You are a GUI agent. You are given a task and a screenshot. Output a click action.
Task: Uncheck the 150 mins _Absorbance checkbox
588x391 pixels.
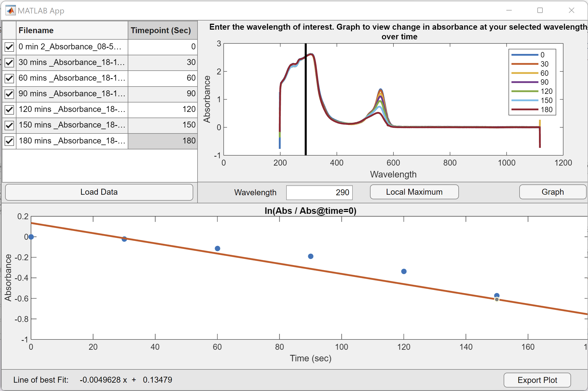click(9, 125)
